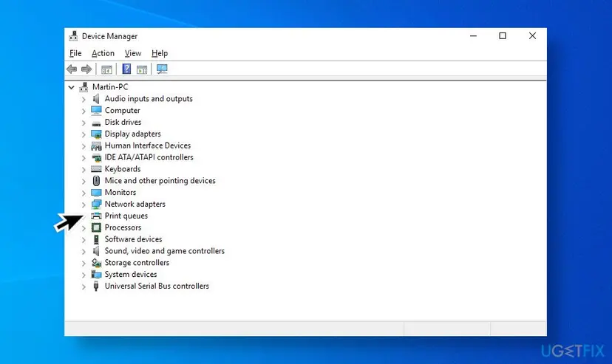The image size is (612, 364).
Task: Click the Monitors category icon
Action: [x=96, y=193]
